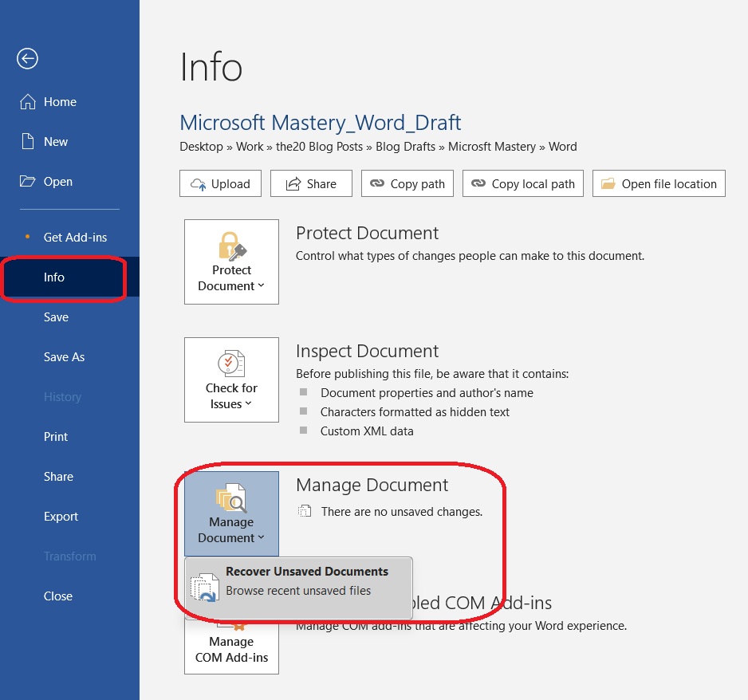
Task: Select Transform in the sidebar
Action: 69,556
